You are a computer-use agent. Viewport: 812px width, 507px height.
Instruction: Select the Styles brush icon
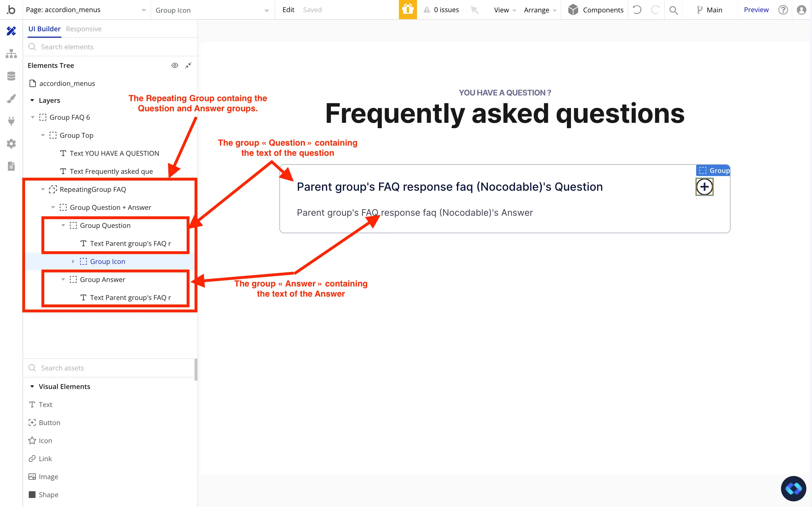tap(11, 98)
